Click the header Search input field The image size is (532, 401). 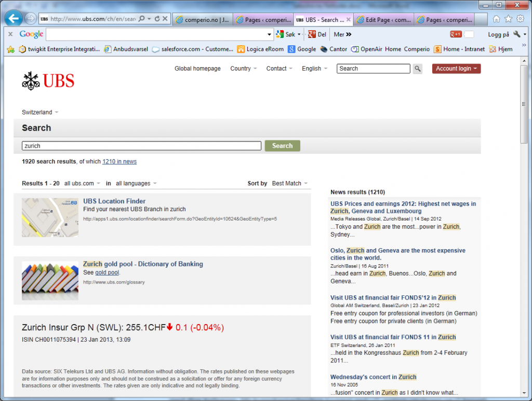(x=373, y=69)
